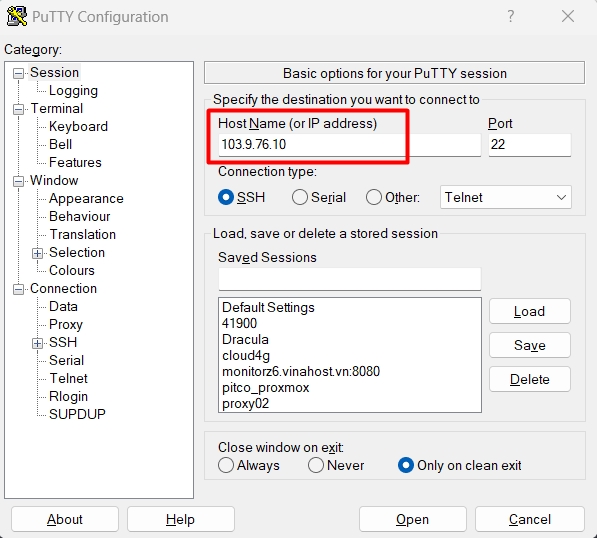Collapse the Session tree node
This screenshot has height=538, width=597.
(18, 73)
